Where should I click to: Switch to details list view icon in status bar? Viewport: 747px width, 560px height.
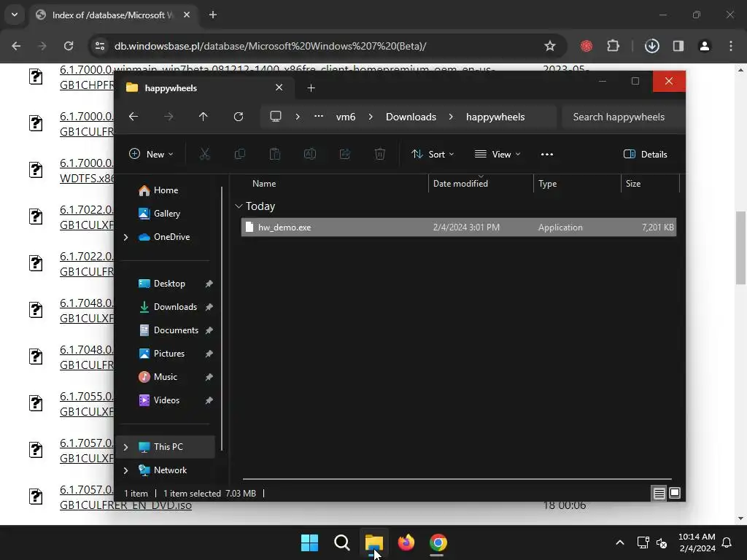[659, 494]
